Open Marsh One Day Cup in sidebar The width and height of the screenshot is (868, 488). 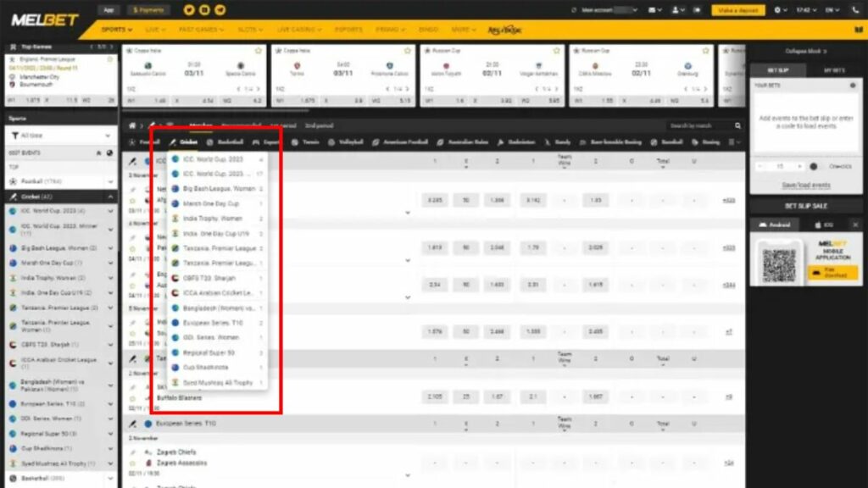[x=61, y=263]
